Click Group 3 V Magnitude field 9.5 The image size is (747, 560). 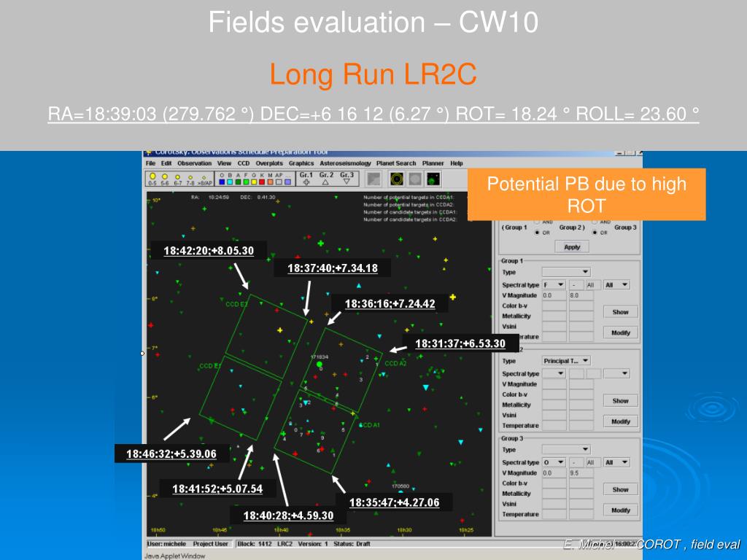point(581,472)
